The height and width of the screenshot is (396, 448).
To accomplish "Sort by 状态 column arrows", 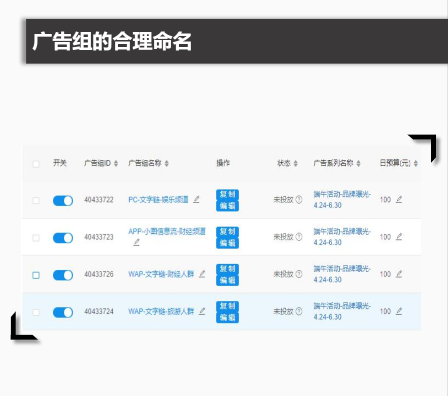I will point(295,163).
